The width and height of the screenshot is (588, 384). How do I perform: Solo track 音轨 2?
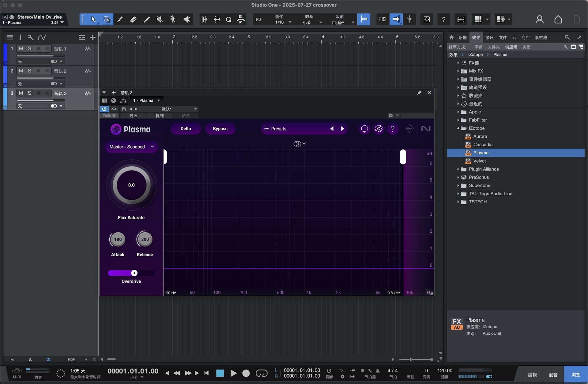point(30,71)
